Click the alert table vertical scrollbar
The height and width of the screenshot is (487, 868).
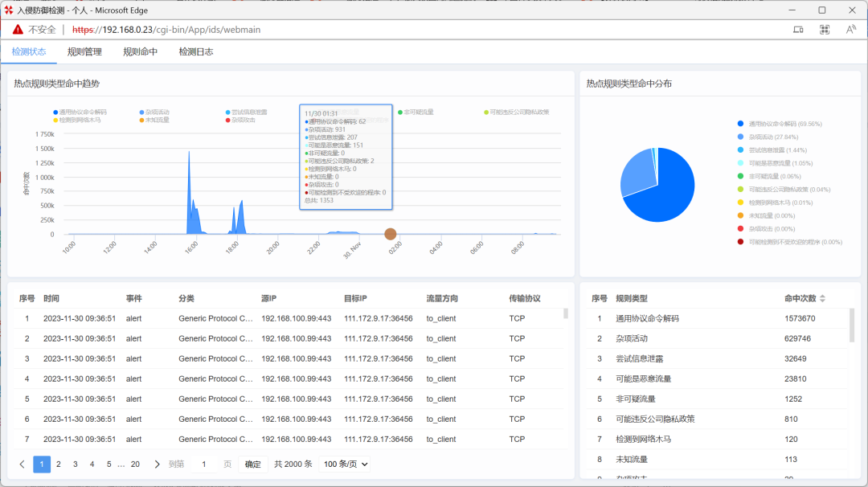(x=565, y=313)
